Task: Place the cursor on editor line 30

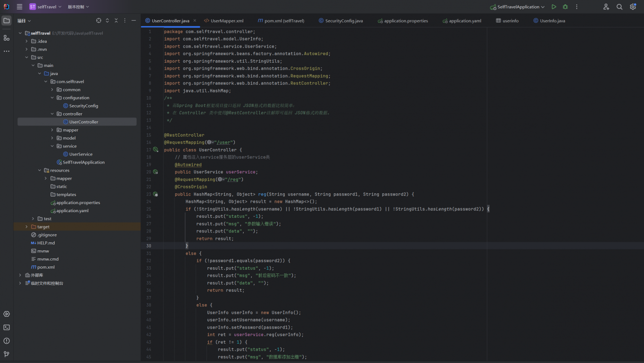Action: (x=392, y=246)
